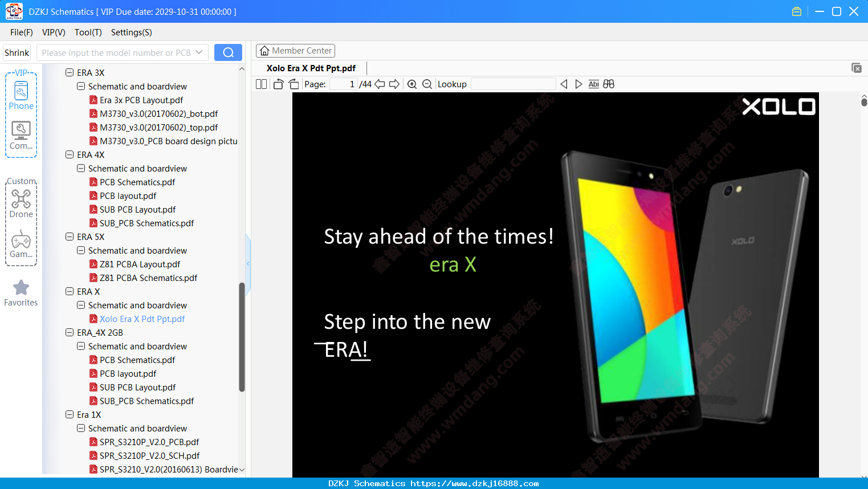Open M3730_v3.0(20170602)_bot.pdf
The image size is (868, 489).
coord(158,113)
